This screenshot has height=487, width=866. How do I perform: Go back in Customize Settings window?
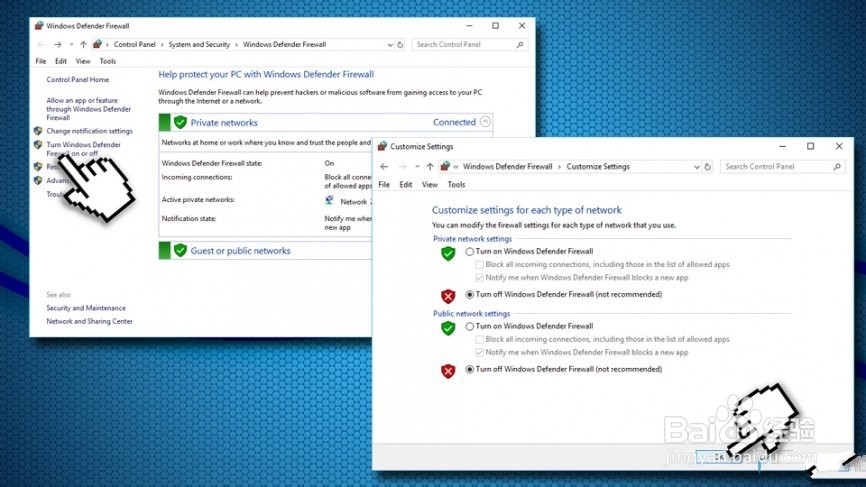pos(384,166)
